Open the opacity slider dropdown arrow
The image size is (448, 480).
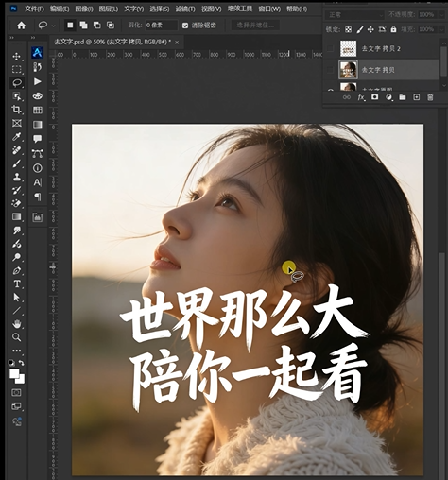coord(441,14)
